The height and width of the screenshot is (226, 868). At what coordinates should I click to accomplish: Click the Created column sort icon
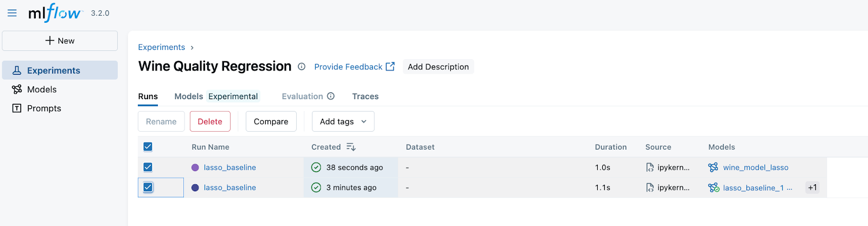pyautogui.click(x=351, y=147)
